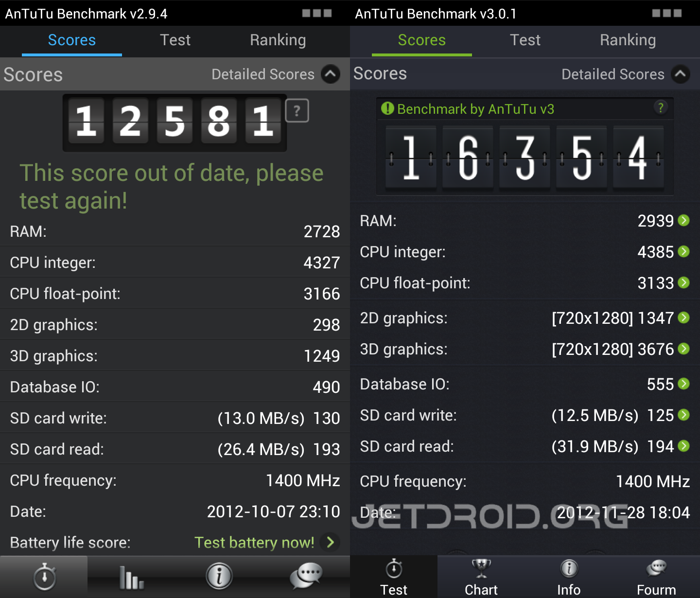This screenshot has width=700, height=598.
Task: Open overflow menu dots in v2.9.4 title bar
Action: (317, 13)
